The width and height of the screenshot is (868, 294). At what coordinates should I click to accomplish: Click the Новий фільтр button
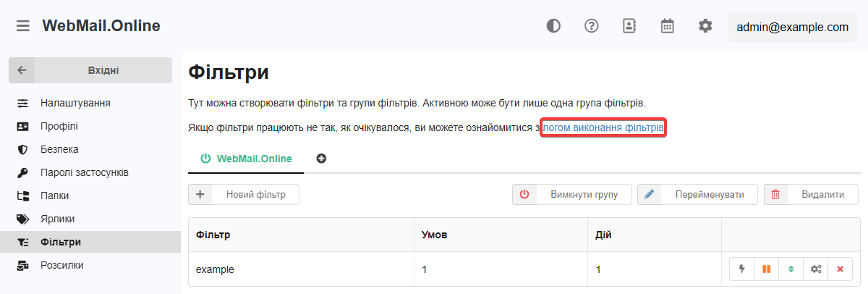coord(244,194)
